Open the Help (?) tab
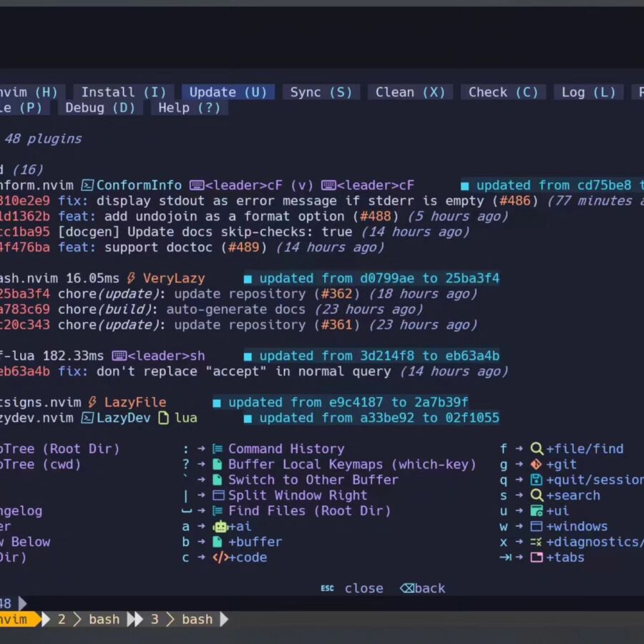Screen dimensions: 644x644 [x=190, y=107]
